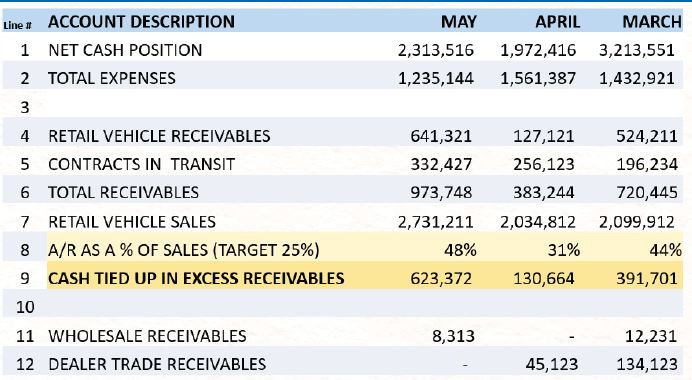Click the MAY column header
Image resolution: width=692 pixels, height=380 pixels.
point(459,22)
